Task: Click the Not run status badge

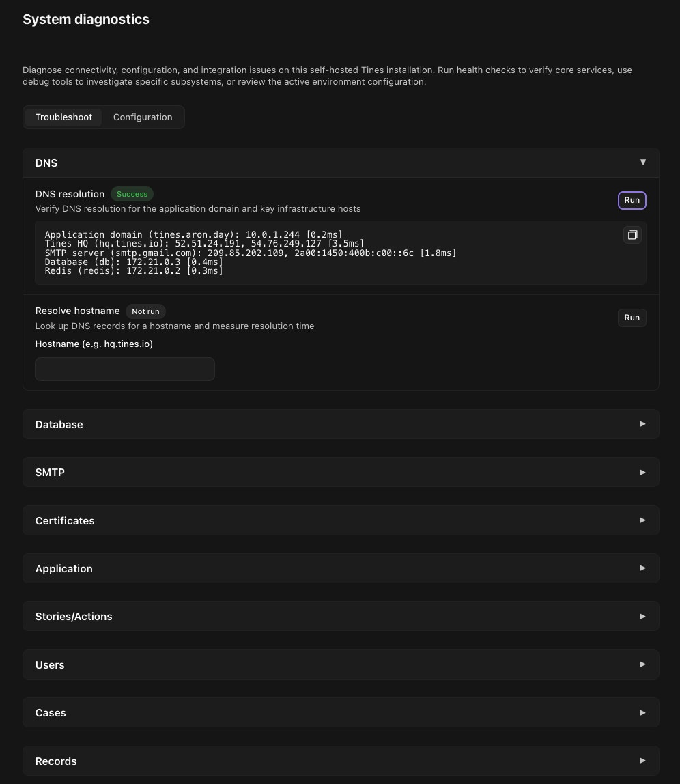Action: coord(145,311)
